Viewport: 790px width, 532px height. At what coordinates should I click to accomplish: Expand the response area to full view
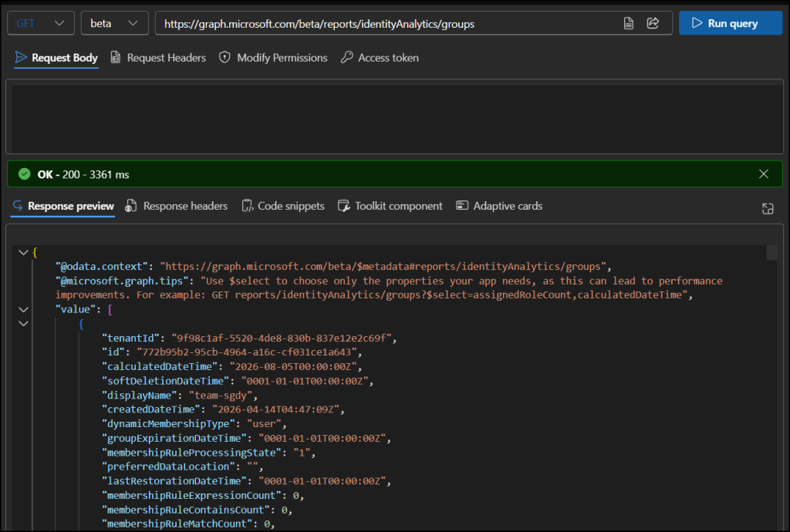[x=768, y=208]
